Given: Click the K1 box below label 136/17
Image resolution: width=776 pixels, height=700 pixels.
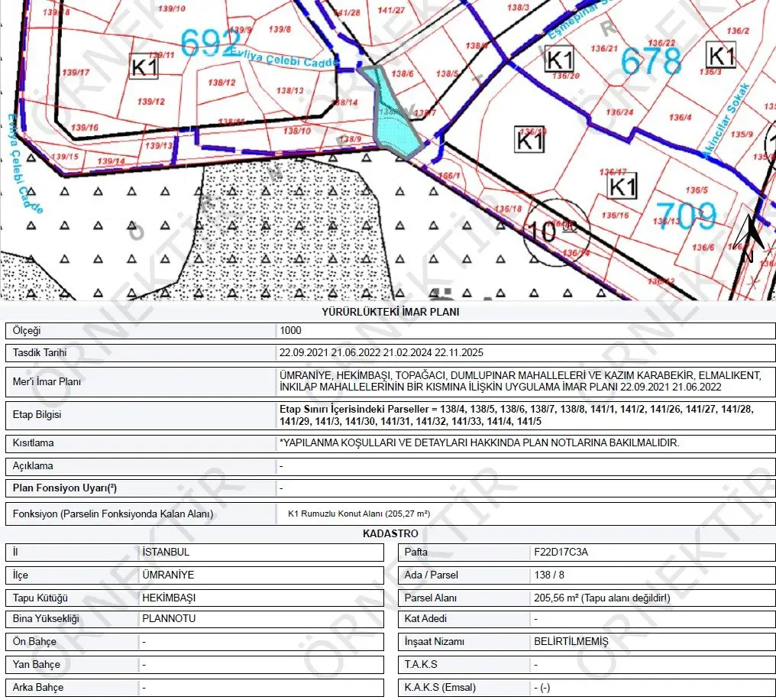Looking at the screenshot, I should 622,186.
